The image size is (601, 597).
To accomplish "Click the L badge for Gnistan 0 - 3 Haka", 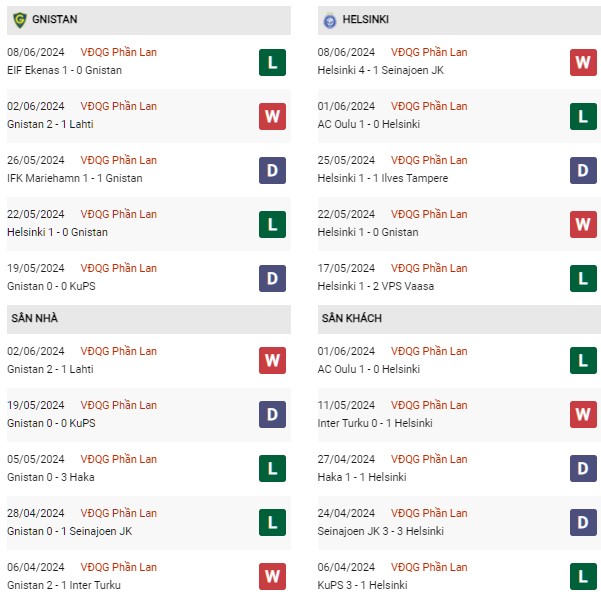I will coord(273,468).
